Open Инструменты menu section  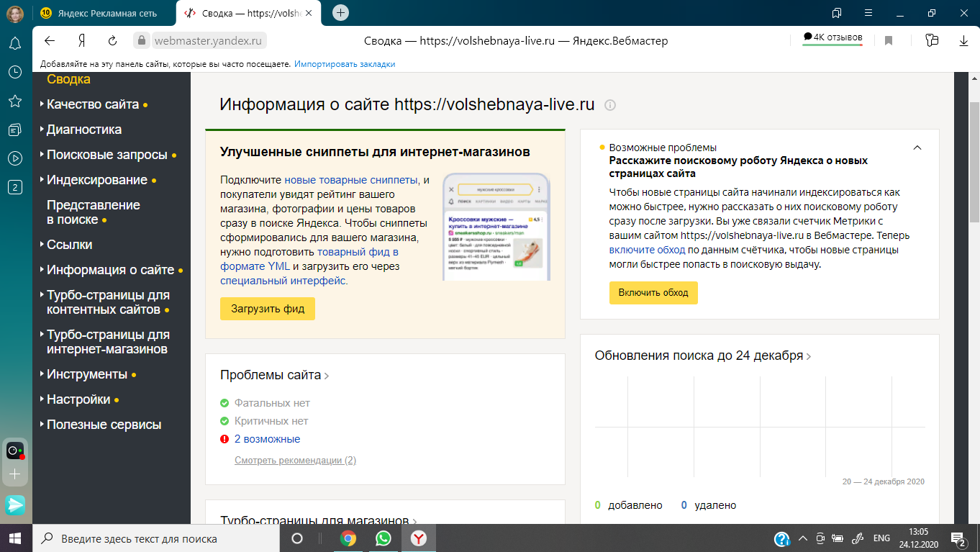coord(87,374)
